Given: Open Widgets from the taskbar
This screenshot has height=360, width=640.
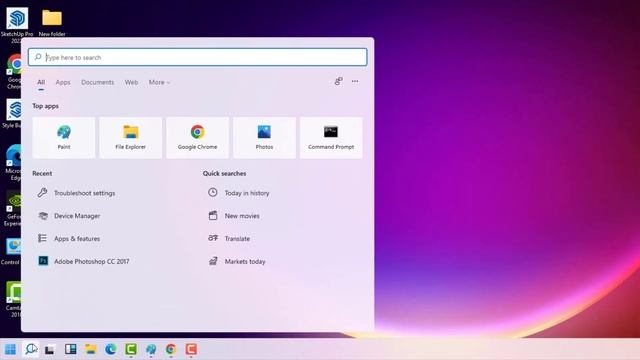Looking at the screenshot, I should click(70, 349).
